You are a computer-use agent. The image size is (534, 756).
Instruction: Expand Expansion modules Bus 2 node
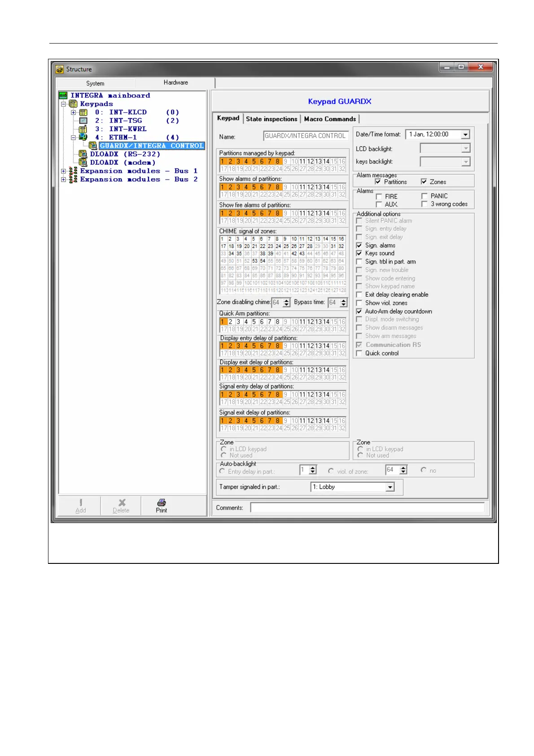[64, 180]
